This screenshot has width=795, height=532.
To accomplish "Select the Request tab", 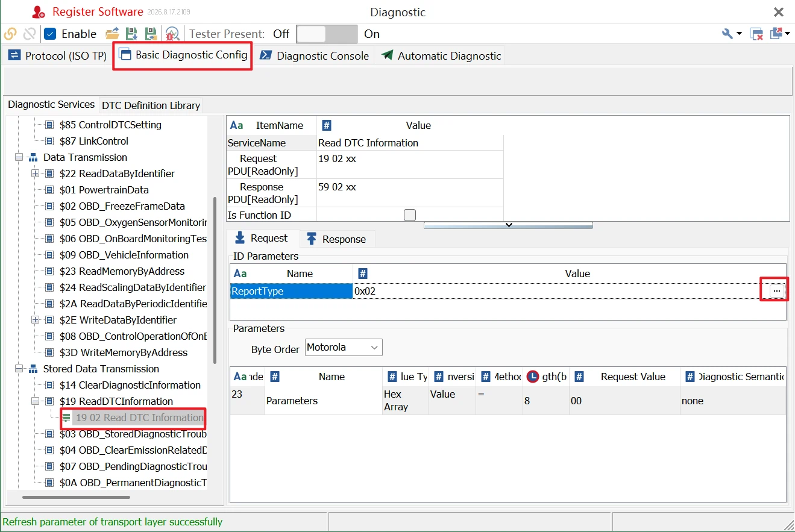I will pos(263,238).
